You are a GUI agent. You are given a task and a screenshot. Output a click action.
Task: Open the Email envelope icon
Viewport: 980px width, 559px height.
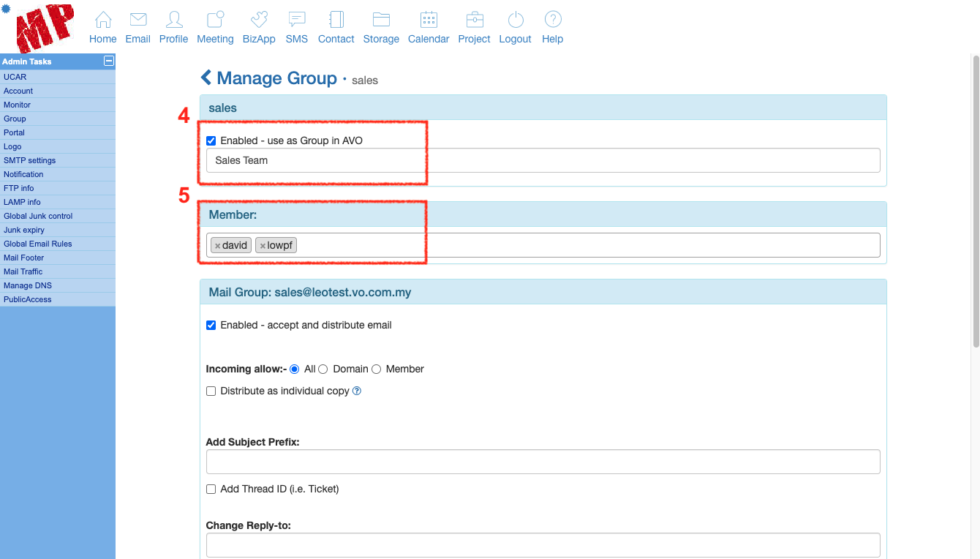pos(137,20)
